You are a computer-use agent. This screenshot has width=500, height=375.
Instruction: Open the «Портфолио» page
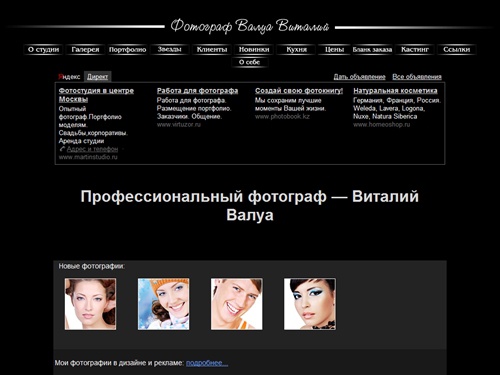[127, 50]
